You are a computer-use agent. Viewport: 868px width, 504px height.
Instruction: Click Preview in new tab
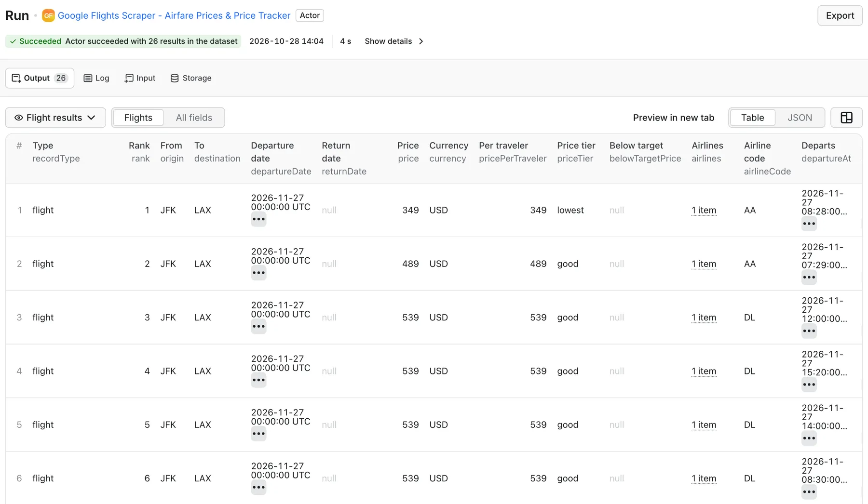coord(673,118)
